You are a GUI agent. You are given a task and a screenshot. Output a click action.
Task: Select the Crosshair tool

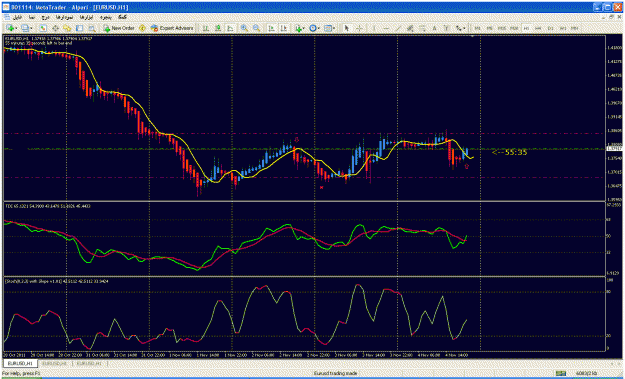[x=359, y=28]
